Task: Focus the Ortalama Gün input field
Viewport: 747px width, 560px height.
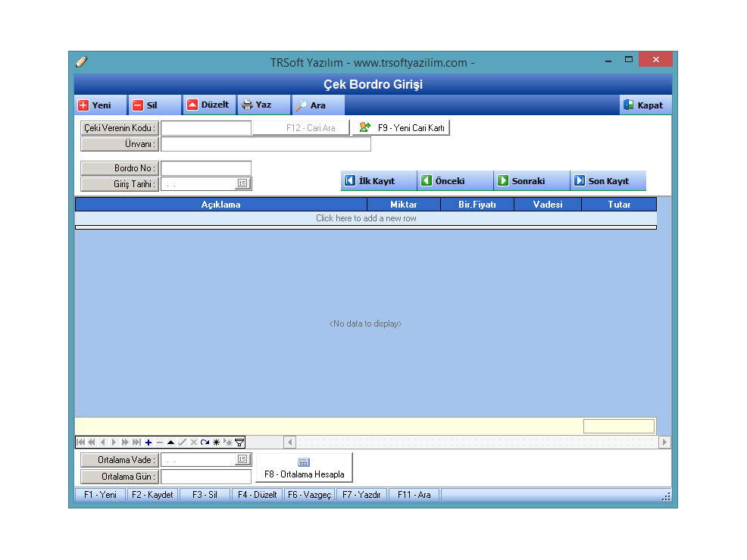Action: (x=206, y=477)
